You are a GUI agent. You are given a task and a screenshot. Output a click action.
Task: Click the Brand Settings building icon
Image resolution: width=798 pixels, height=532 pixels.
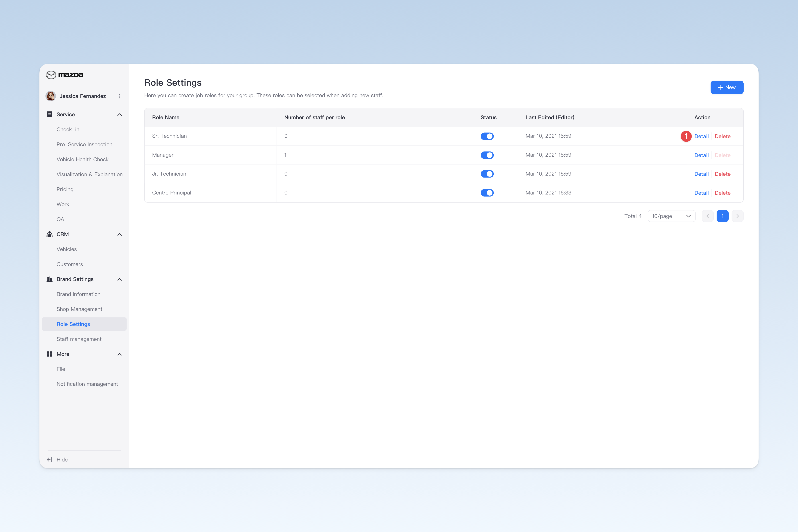coord(49,279)
